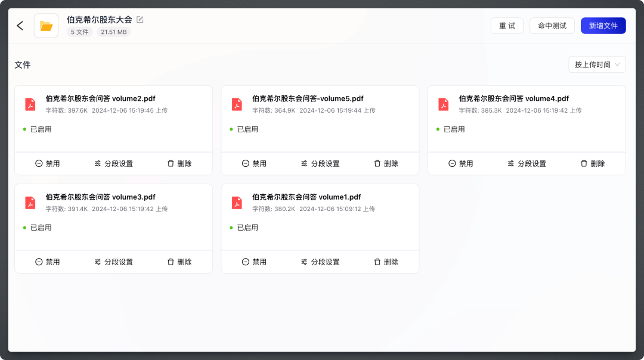644x360 pixels.
Task: Delete volume3.pdf with 删除
Action: (x=179, y=262)
